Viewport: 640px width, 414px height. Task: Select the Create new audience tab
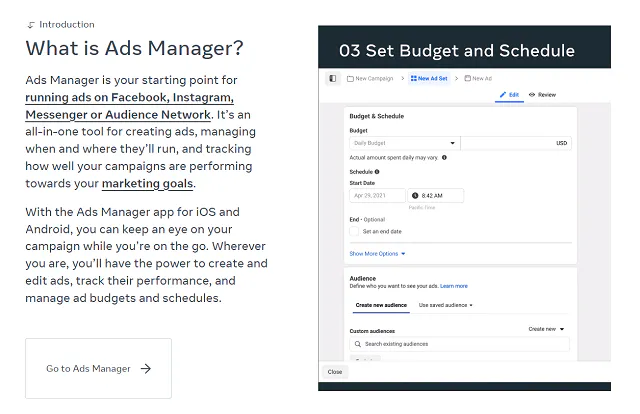tap(381, 305)
